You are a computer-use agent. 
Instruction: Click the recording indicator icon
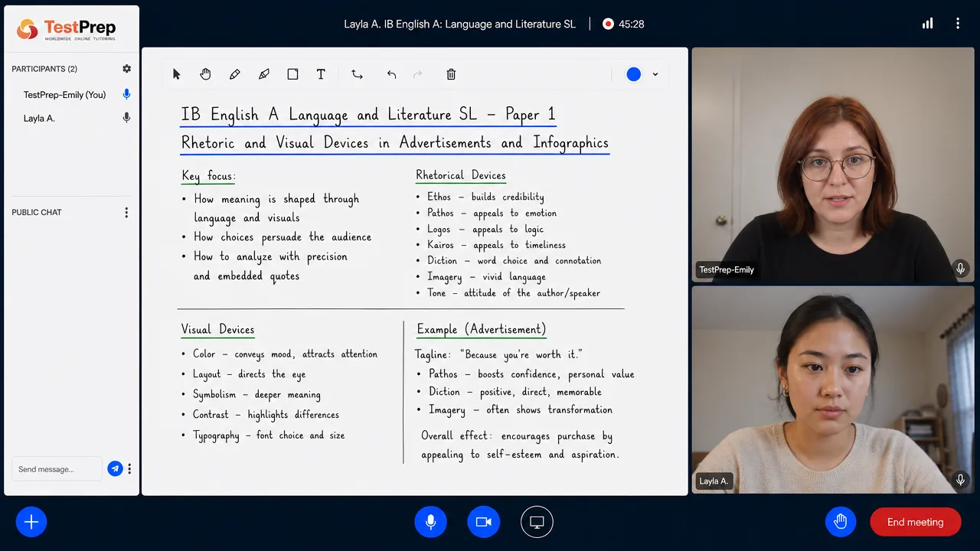point(608,24)
